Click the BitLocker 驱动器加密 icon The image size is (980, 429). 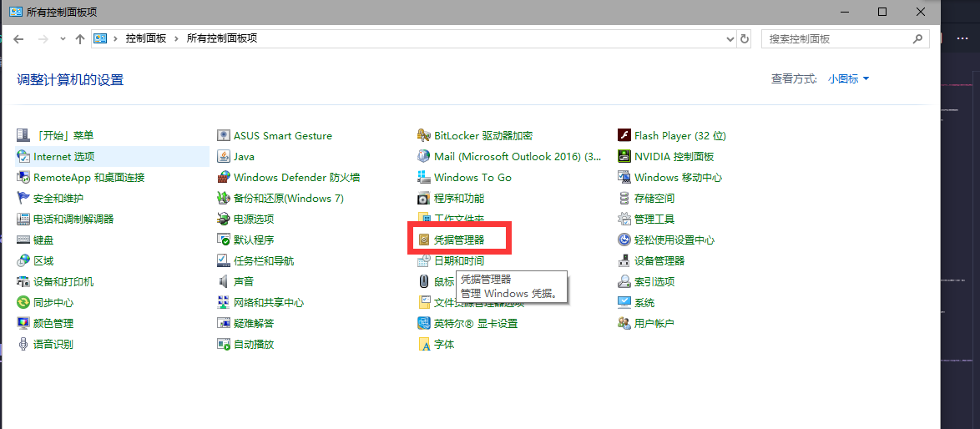point(424,136)
